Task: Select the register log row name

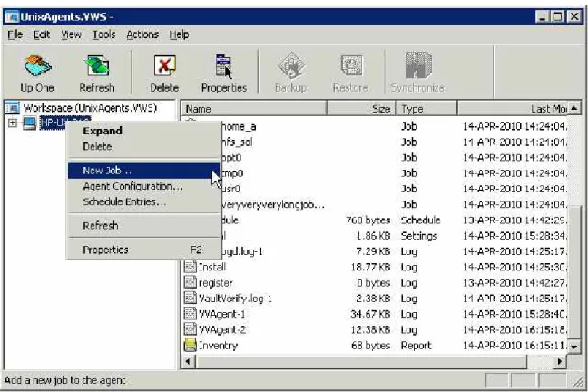Action: coord(216,283)
